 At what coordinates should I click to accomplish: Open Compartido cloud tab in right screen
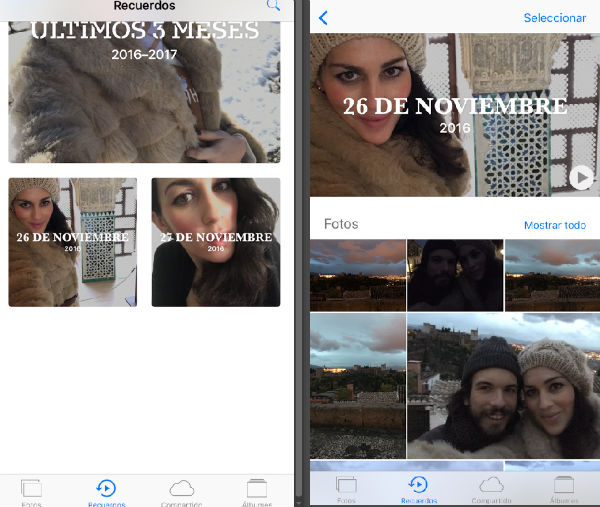coord(491,490)
